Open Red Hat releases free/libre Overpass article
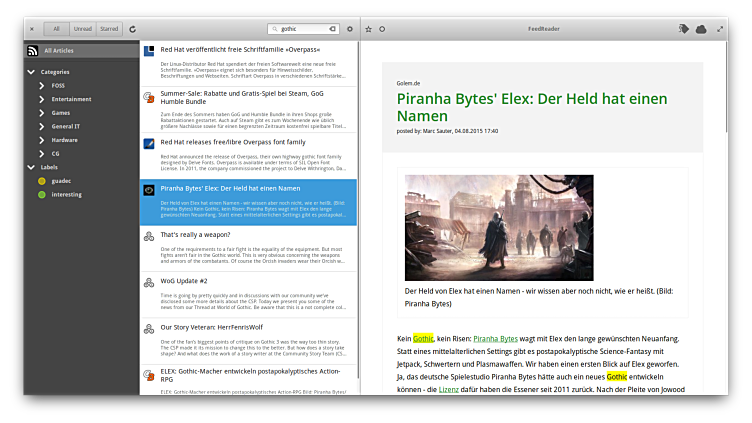Image resolution: width=752 pixels, height=423 pixels. [248, 156]
